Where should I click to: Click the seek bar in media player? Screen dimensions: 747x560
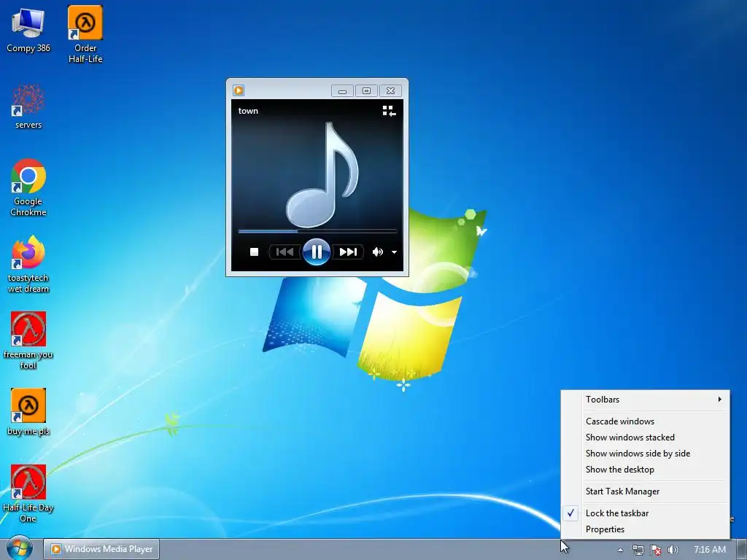pyautogui.click(x=317, y=231)
